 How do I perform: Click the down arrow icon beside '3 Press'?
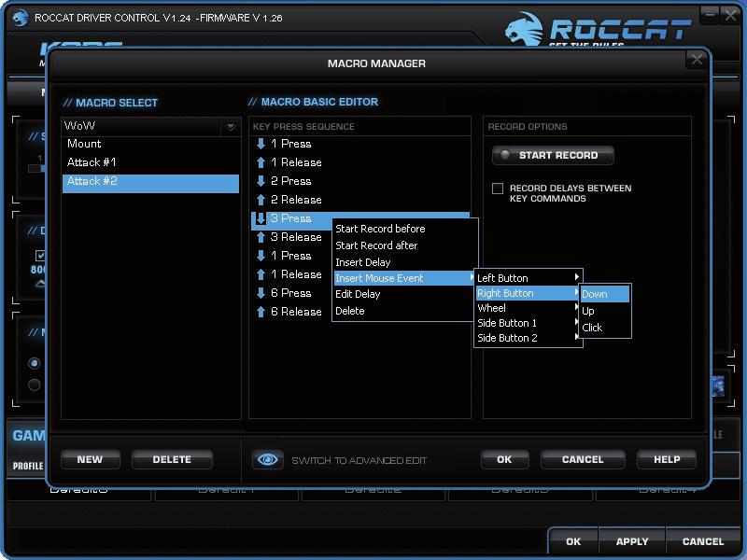[261, 218]
